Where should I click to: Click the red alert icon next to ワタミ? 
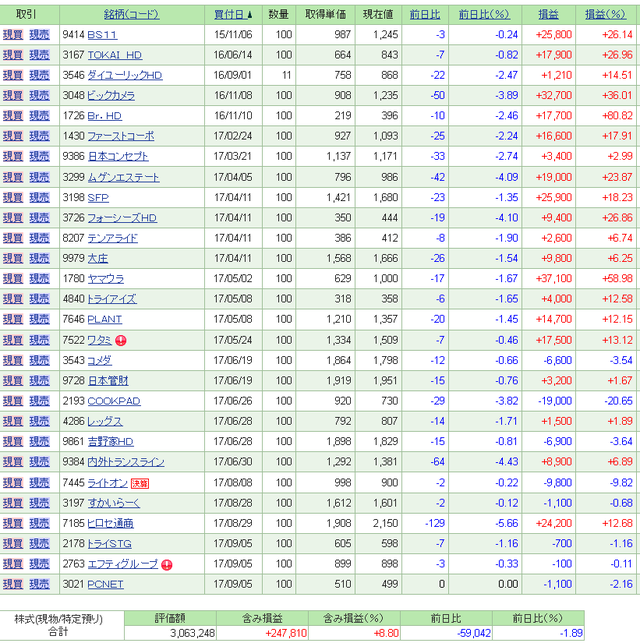(x=121, y=340)
